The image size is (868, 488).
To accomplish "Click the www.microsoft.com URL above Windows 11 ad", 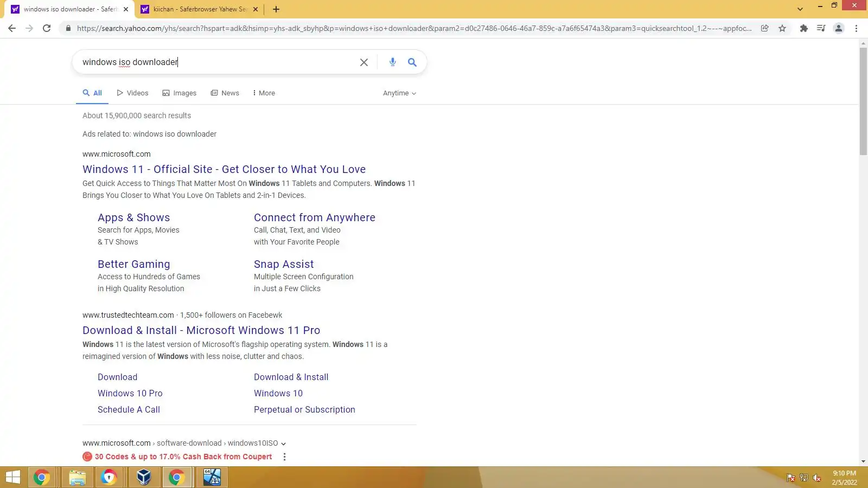I will (117, 154).
